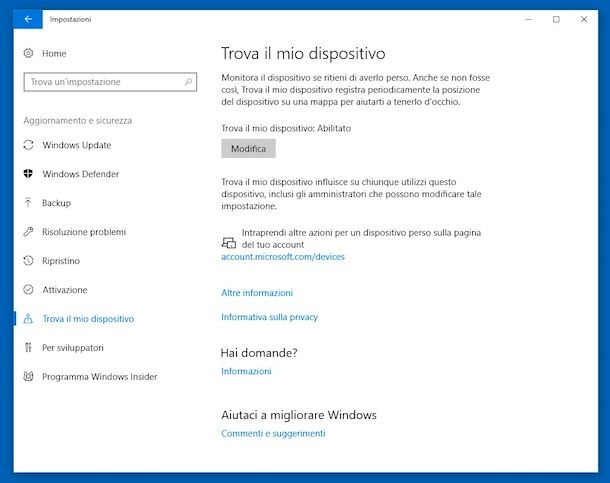Open account.microsoft.com/devices link
The image size is (610, 483).
click(x=283, y=257)
